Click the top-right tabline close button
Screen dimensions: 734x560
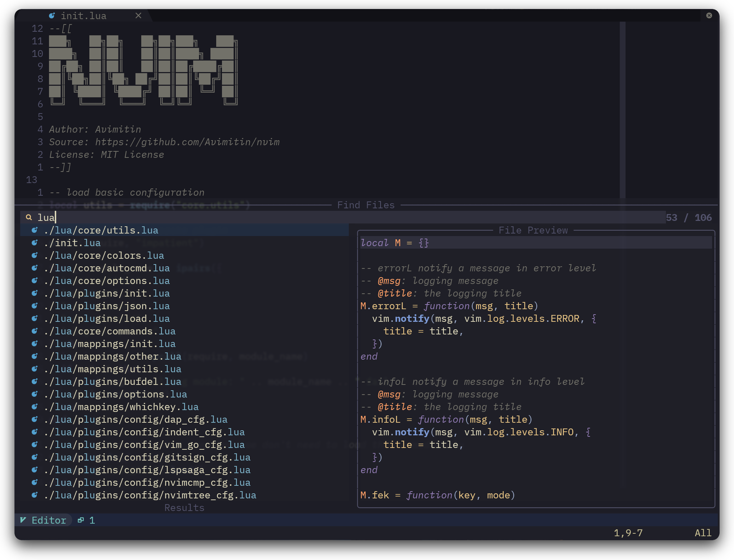point(709,15)
